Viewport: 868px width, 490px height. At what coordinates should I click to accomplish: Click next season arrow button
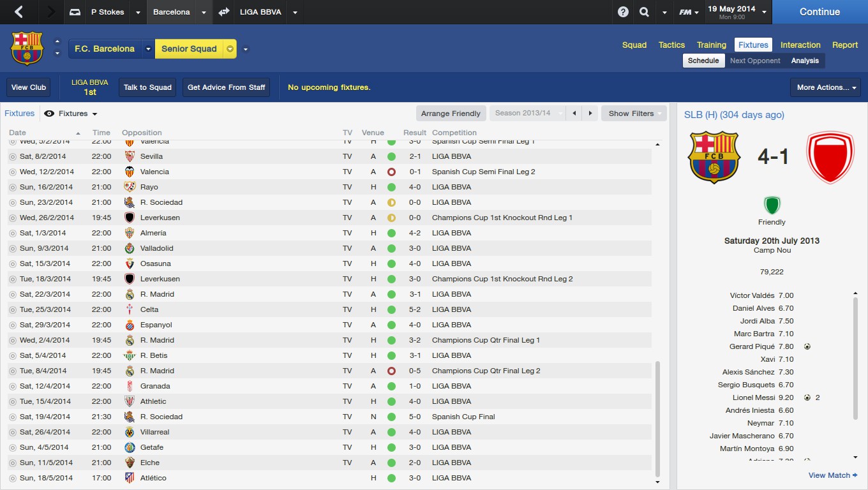590,114
